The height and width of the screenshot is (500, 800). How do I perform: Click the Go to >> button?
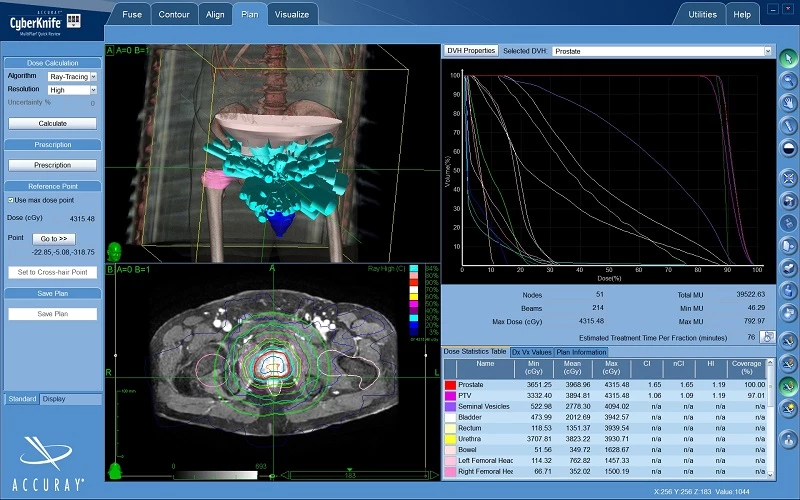[54, 239]
